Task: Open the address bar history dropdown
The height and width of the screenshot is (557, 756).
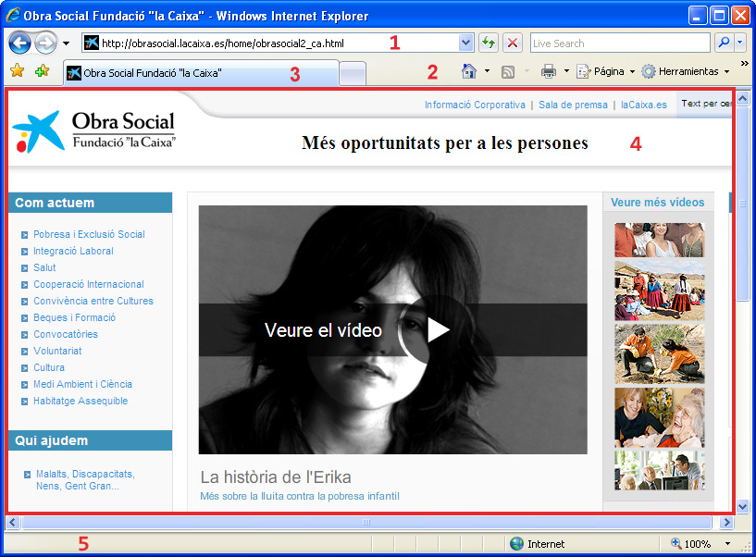Action: (465, 43)
